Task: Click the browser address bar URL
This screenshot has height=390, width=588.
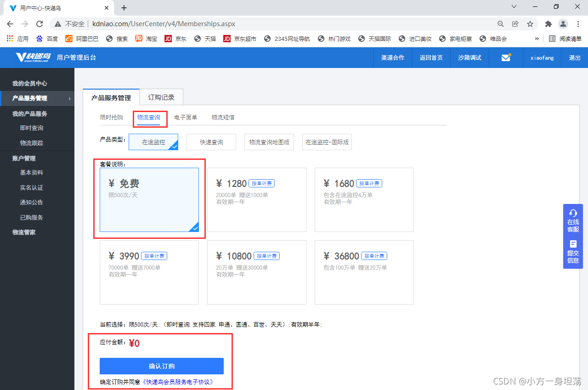Action: point(164,24)
